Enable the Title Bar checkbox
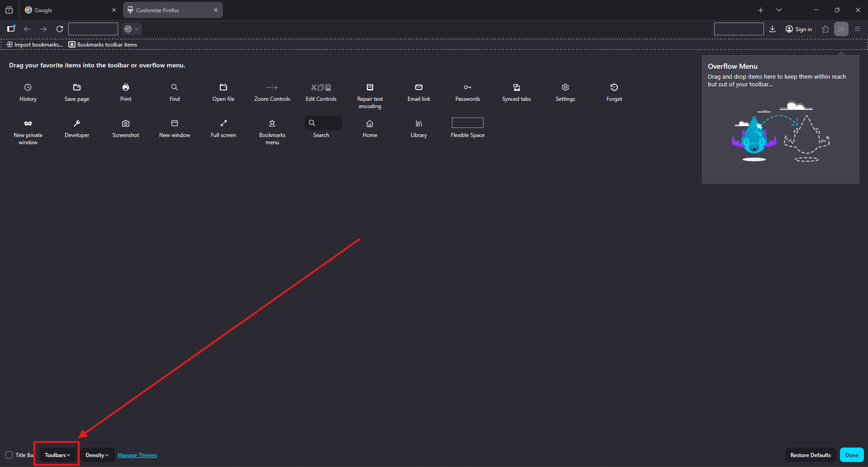Image resolution: width=868 pixels, height=467 pixels. click(9, 455)
